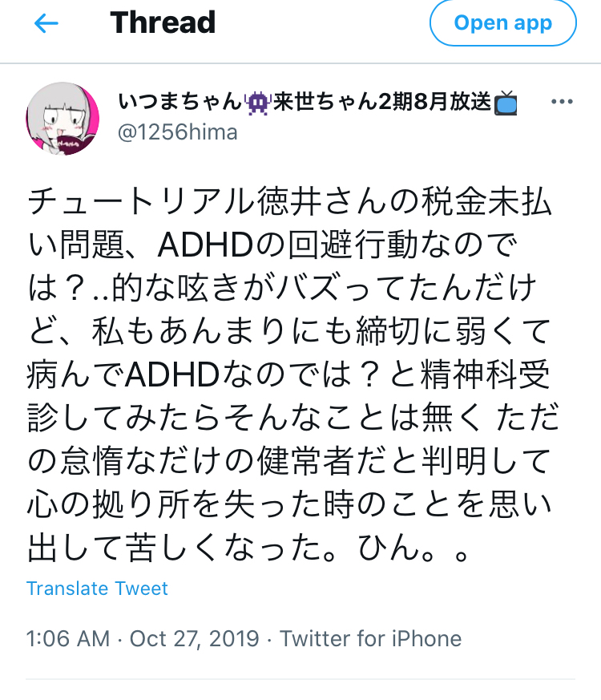The image size is (601, 700).
Task: Tap the tweet's last line ending ひん。。
Action: [x=248, y=548]
